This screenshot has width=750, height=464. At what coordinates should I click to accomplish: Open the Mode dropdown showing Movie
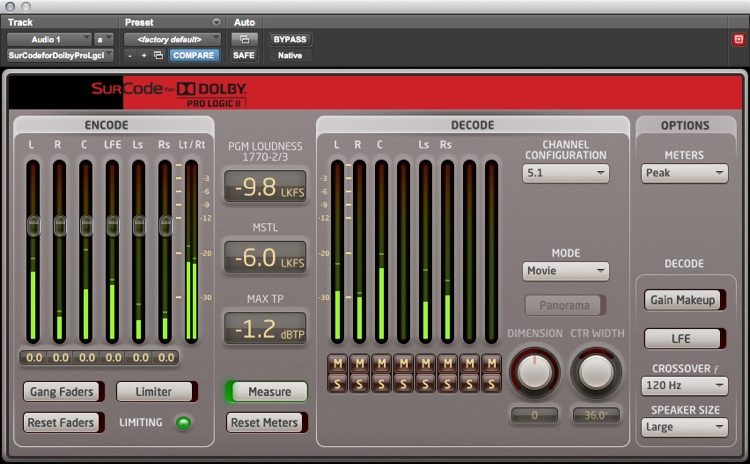click(565, 271)
